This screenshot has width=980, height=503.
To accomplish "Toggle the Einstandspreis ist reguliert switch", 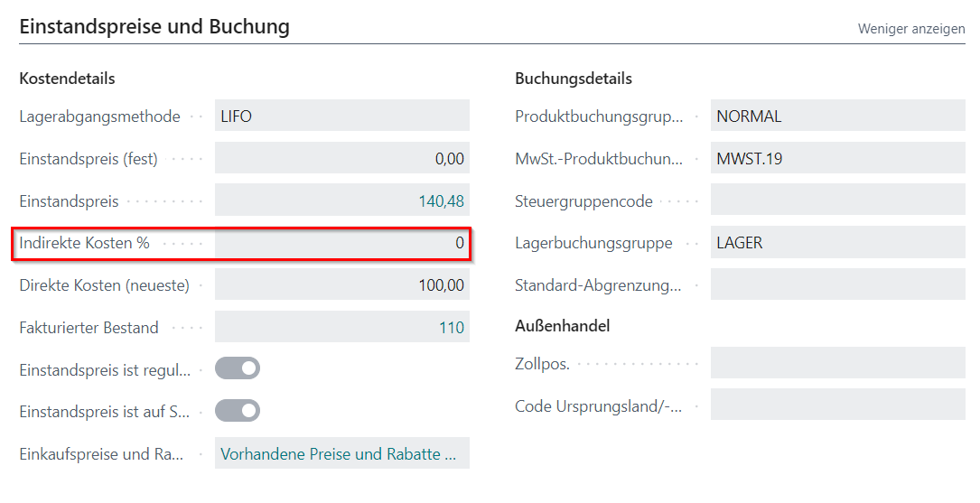I will coord(237,368).
